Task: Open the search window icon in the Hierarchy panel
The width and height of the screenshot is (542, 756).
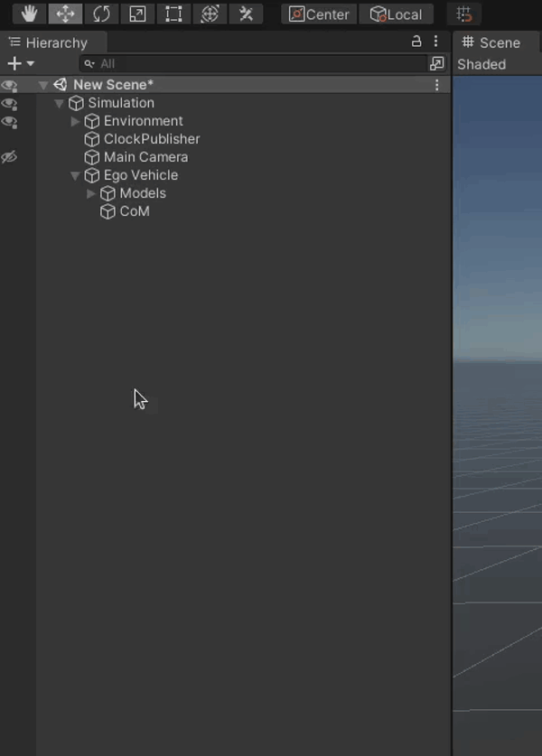Action: pos(437,63)
